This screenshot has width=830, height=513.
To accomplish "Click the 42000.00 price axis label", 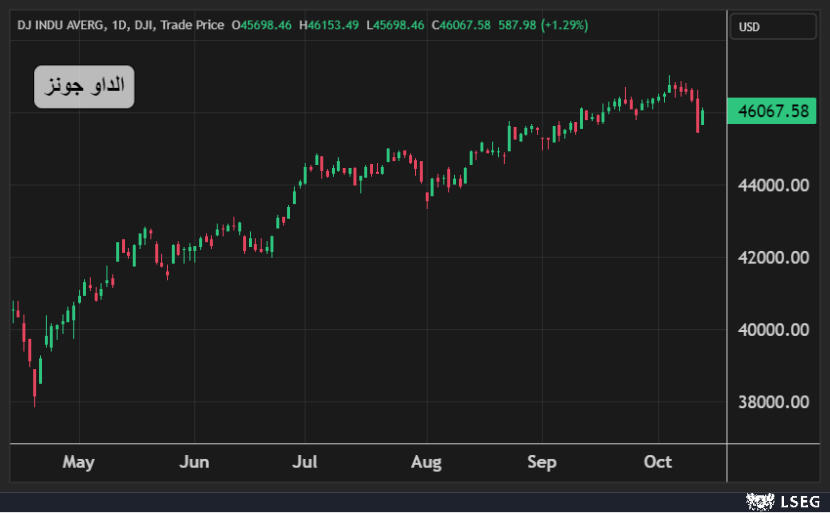I will pyautogui.click(x=773, y=257).
